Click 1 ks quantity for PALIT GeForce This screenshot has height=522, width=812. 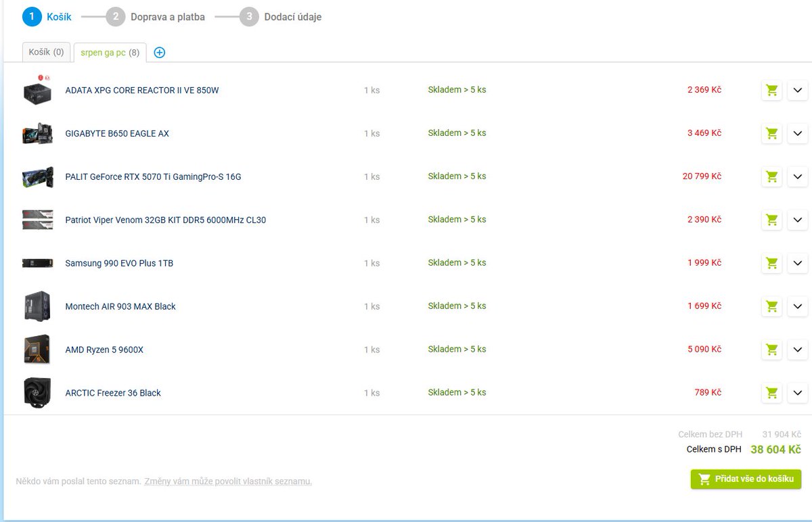(x=371, y=177)
